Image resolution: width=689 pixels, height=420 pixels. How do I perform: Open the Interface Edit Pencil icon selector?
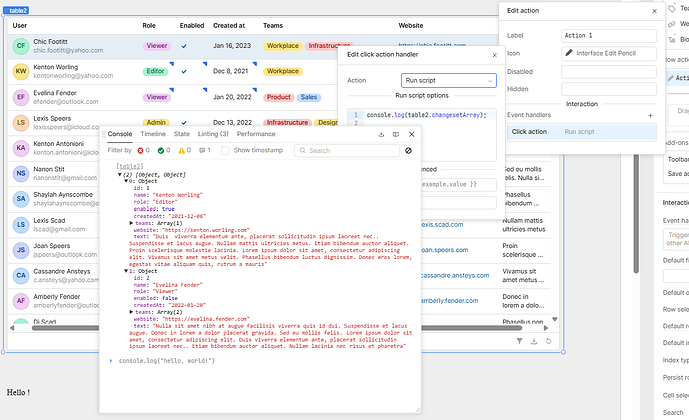(609, 53)
